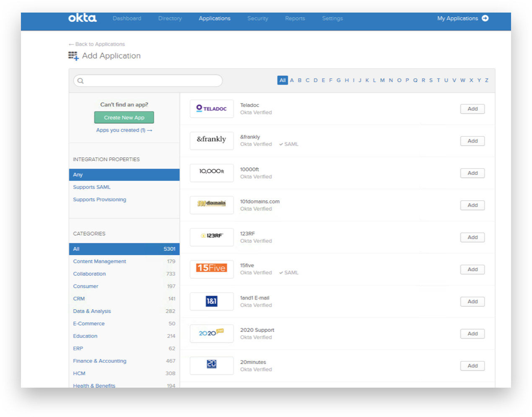Filter by Supports SAML

point(92,187)
